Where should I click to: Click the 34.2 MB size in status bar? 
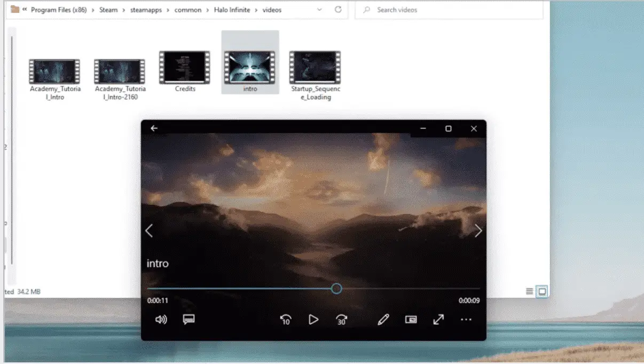tap(29, 291)
